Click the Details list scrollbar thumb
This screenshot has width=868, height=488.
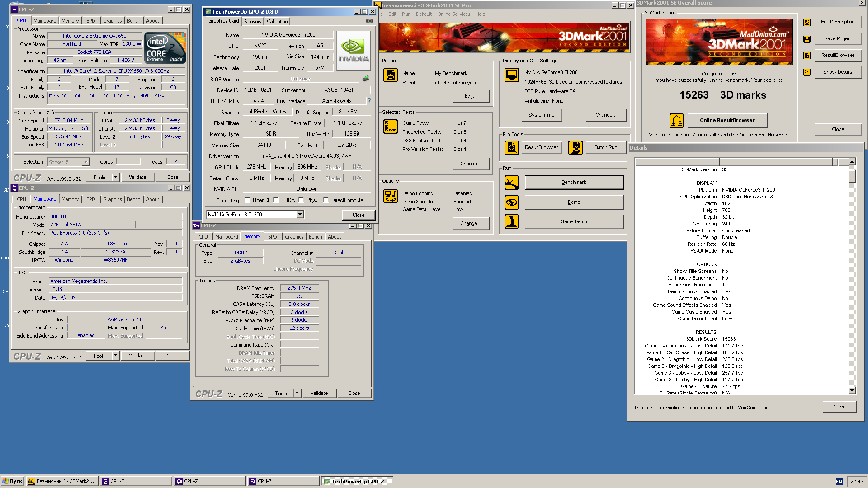coord(852,175)
